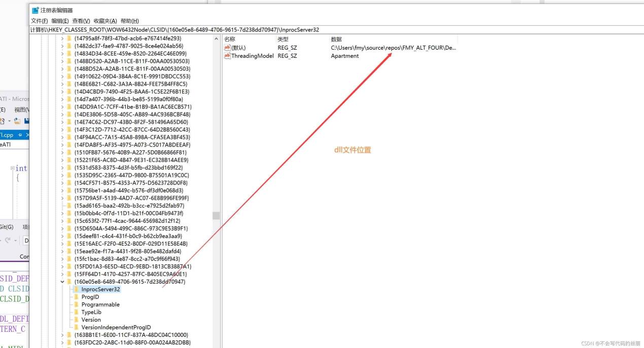Image resolution: width=644 pixels, height=348 pixels.
Task: Expand key {14F3C12D-7712-42CC-B7CC-64D2BB560C43}
Action: pyautogui.click(x=62, y=130)
